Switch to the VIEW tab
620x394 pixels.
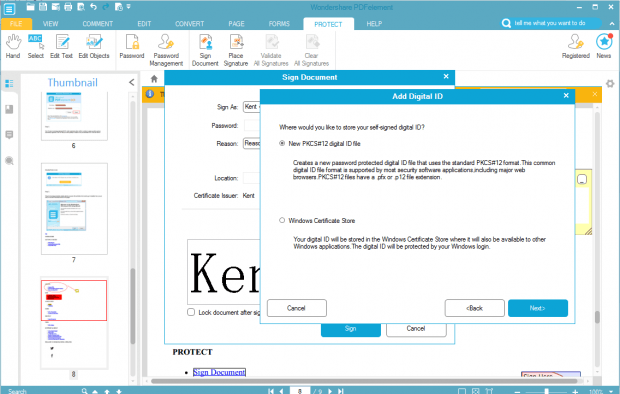point(50,24)
